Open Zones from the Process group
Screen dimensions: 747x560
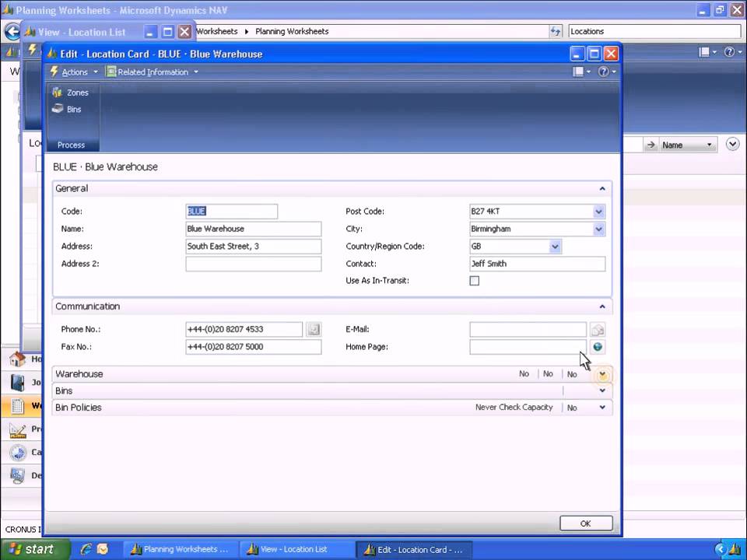click(71, 93)
